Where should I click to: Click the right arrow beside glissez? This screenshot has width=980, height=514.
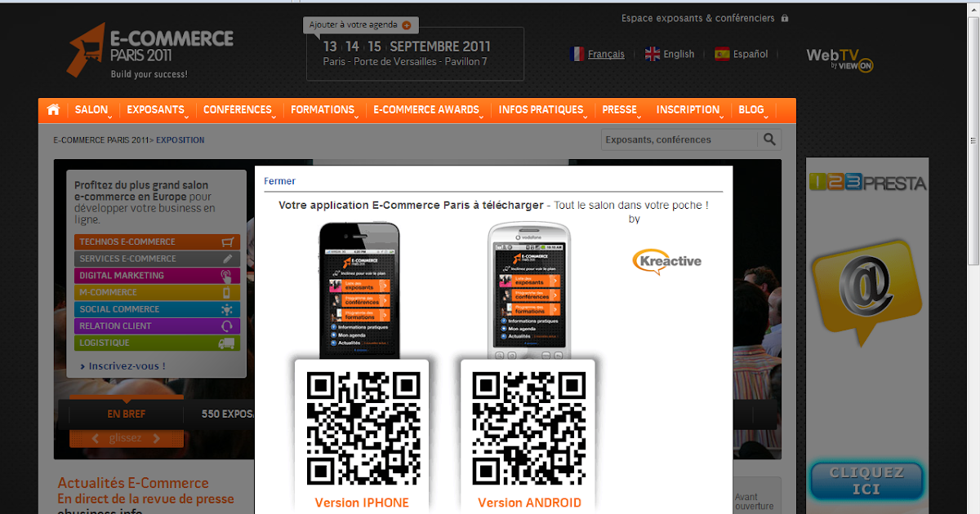point(157,438)
